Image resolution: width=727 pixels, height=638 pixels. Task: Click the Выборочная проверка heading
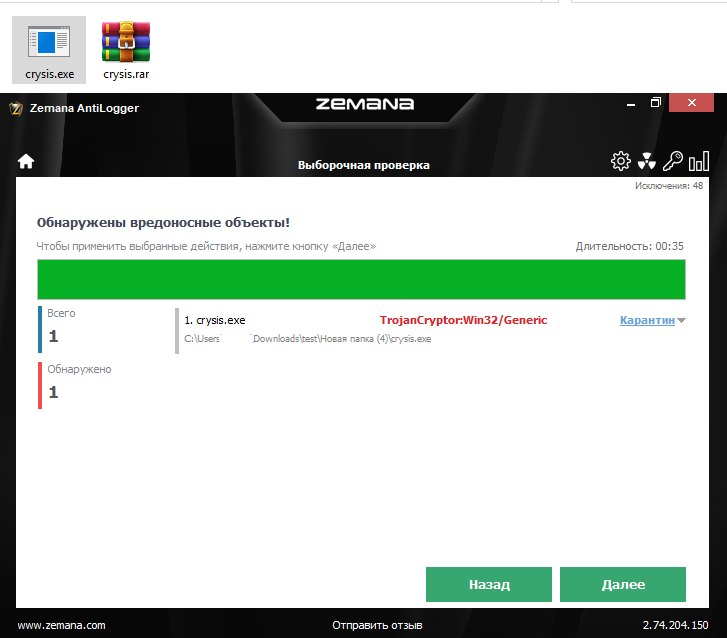tap(364, 165)
